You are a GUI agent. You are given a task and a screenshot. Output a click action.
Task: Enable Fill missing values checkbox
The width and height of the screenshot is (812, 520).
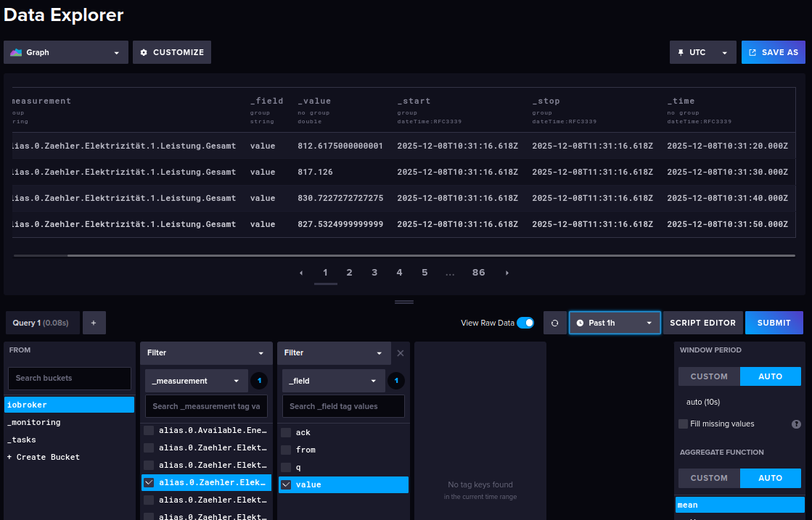click(683, 424)
